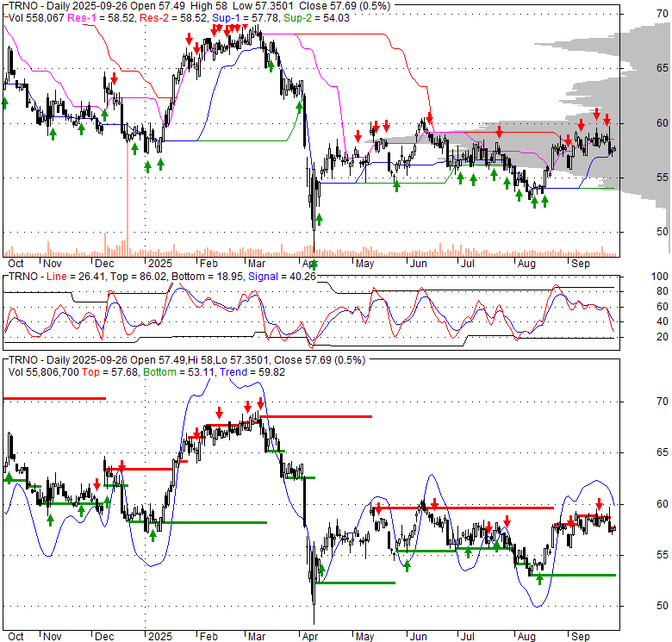Click the blue 'Trend = 59.82' label in bottom chart
Image resolution: width=672 pixels, height=642 pixels.
[x=252, y=372]
